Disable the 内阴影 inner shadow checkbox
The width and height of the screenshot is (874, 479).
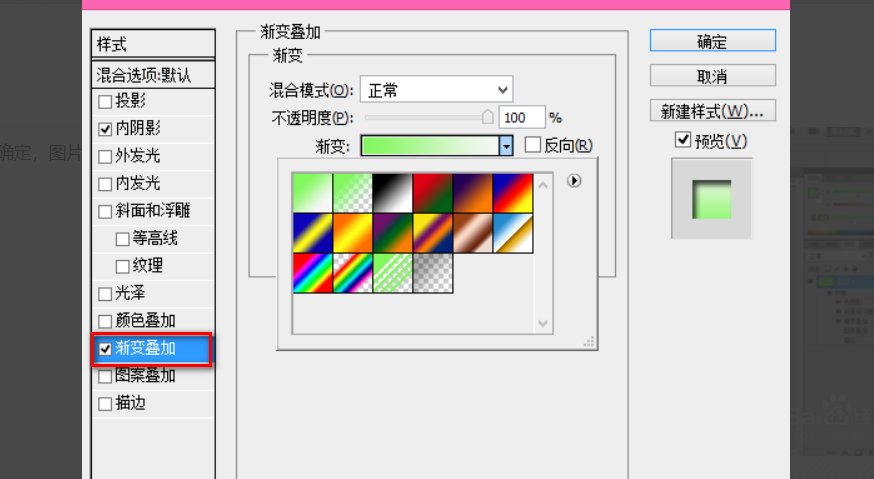tap(105, 129)
